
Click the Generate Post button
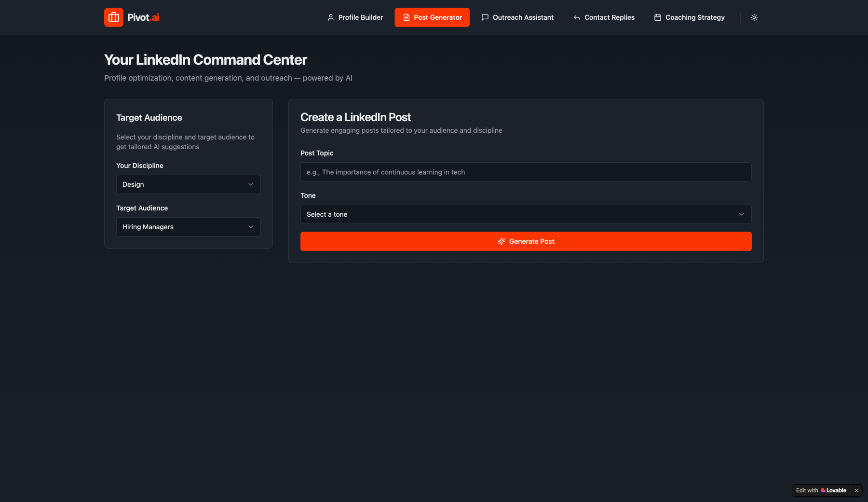pos(526,241)
